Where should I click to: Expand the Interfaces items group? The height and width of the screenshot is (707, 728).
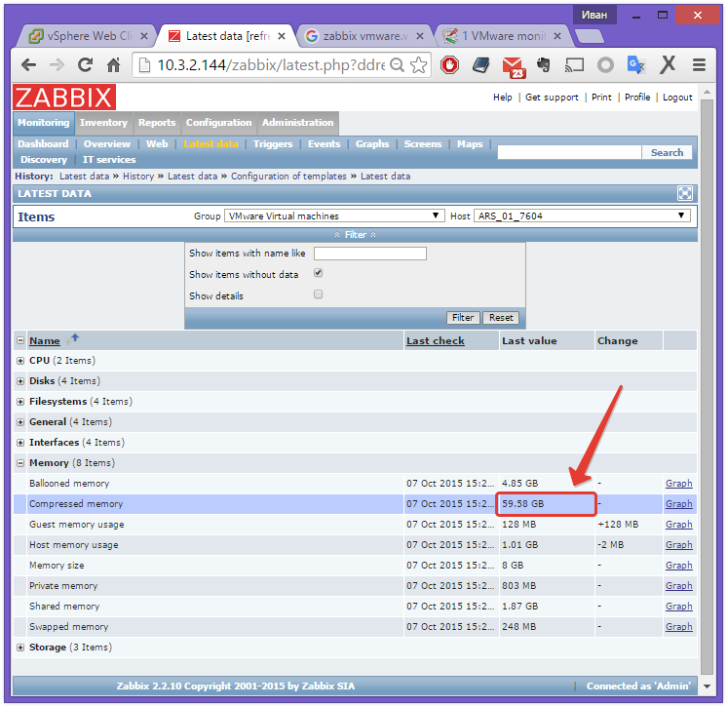[x=20, y=443]
